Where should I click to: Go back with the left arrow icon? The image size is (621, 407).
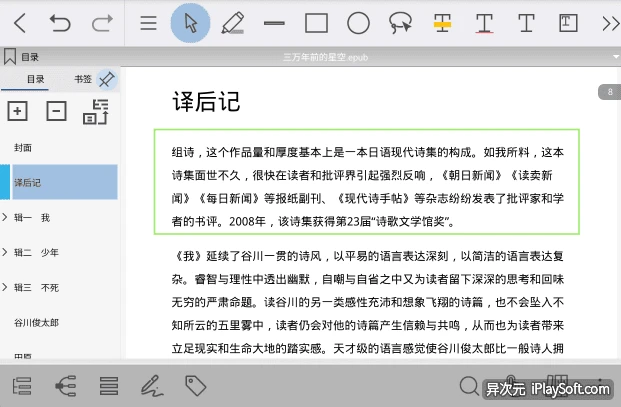[x=20, y=23]
